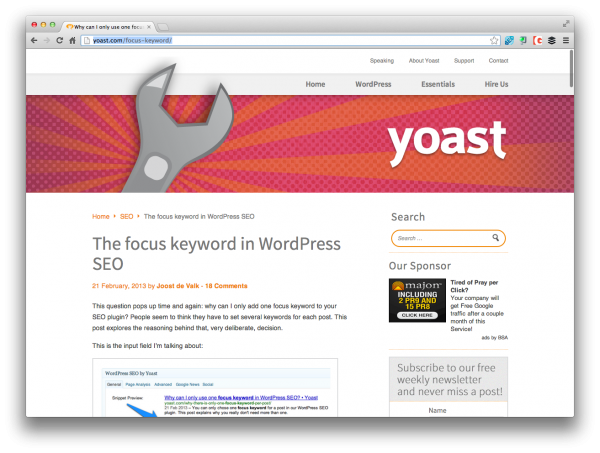The height and width of the screenshot is (453, 600).
Task: Click 'ads by BSA' link
Action: 494,337
